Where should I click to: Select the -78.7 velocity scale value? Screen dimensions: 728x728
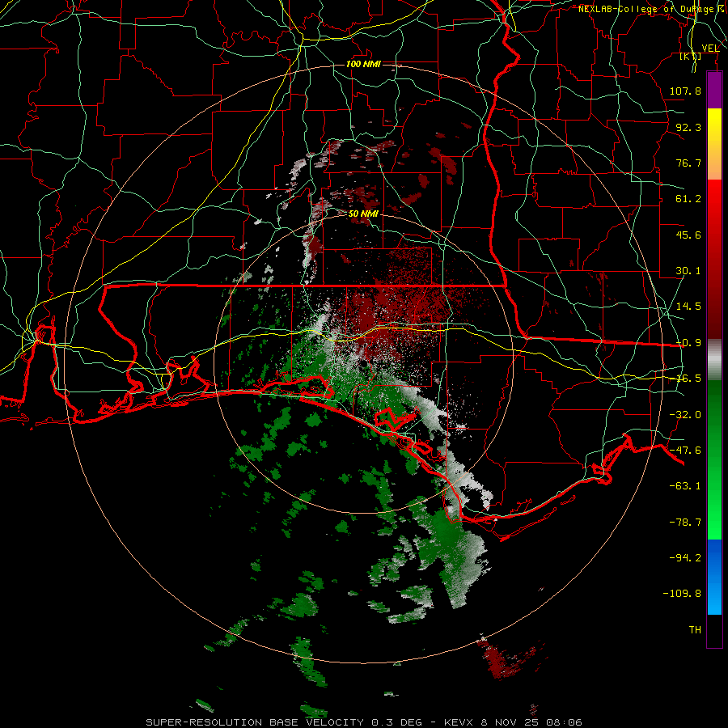click(685, 523)
